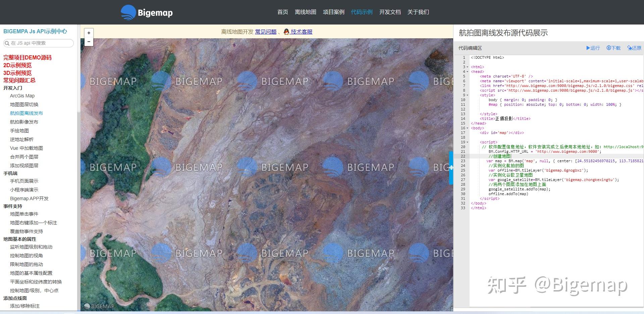
Task: Open 代码示例 in the top navigation
Action: coord(362,12)
